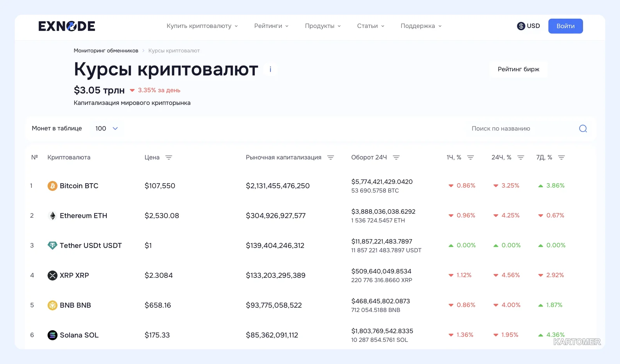The width and height of the screenshot is (620, 364).
Task: Click Ethereum market cap $304,926,927,577
Action: click(x=276, y=216)
